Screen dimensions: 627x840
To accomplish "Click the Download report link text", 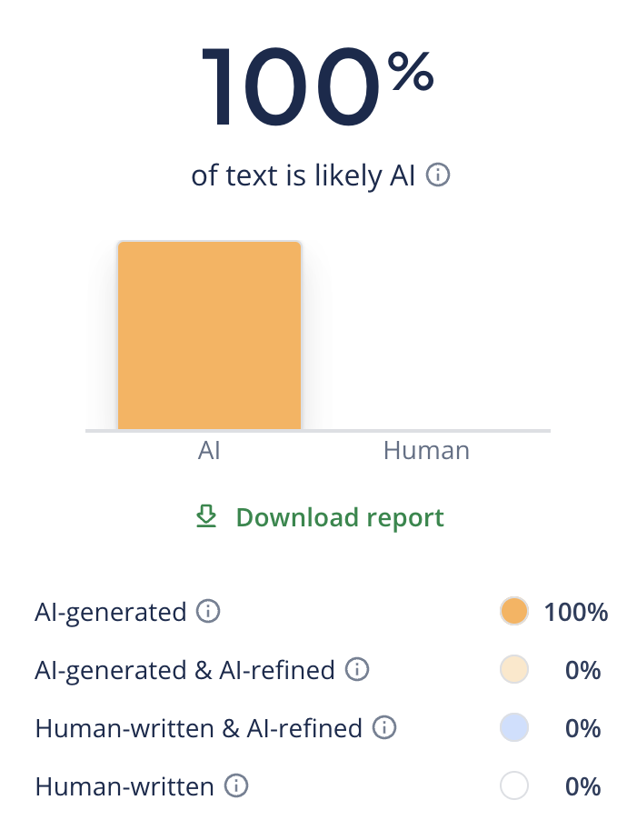I will tap(340, 517).
